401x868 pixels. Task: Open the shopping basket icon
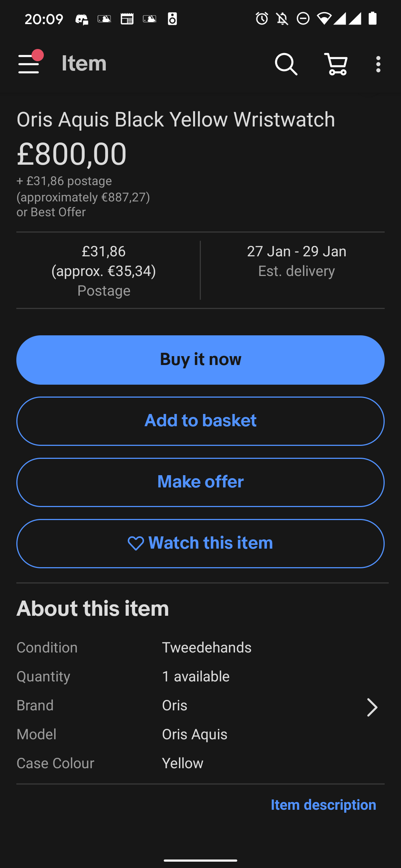coord(336,64)
